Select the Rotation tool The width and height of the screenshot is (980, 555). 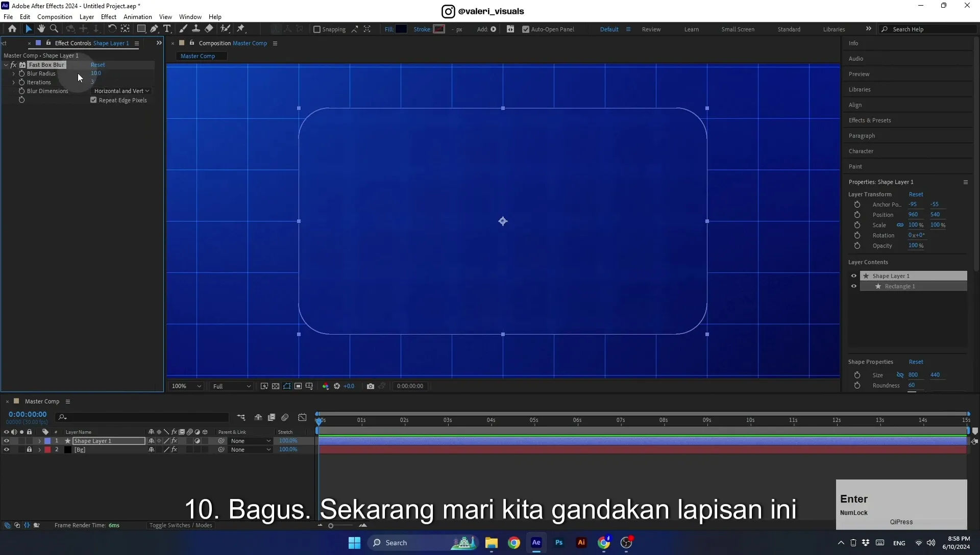coord(112,29)
